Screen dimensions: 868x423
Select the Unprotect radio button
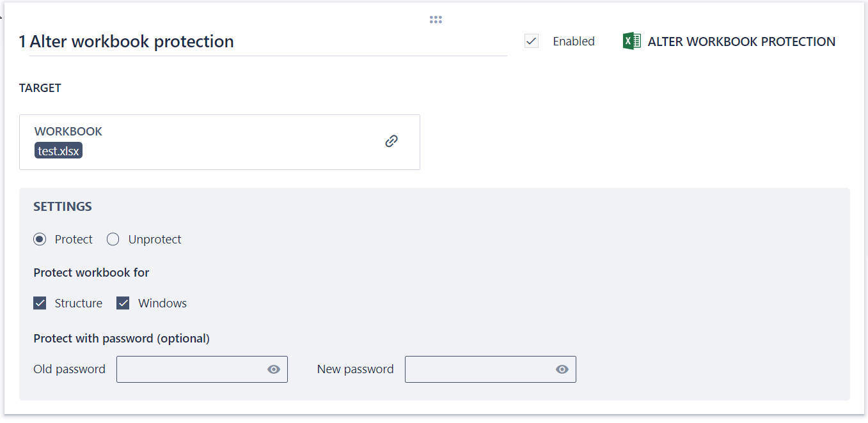113,239
